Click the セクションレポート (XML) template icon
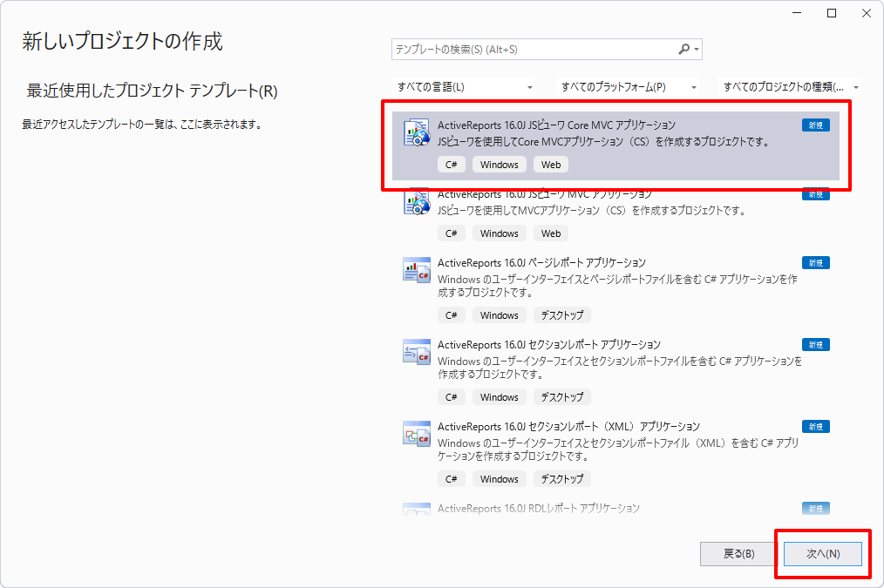Screen dimensions: 884x588 417,434
